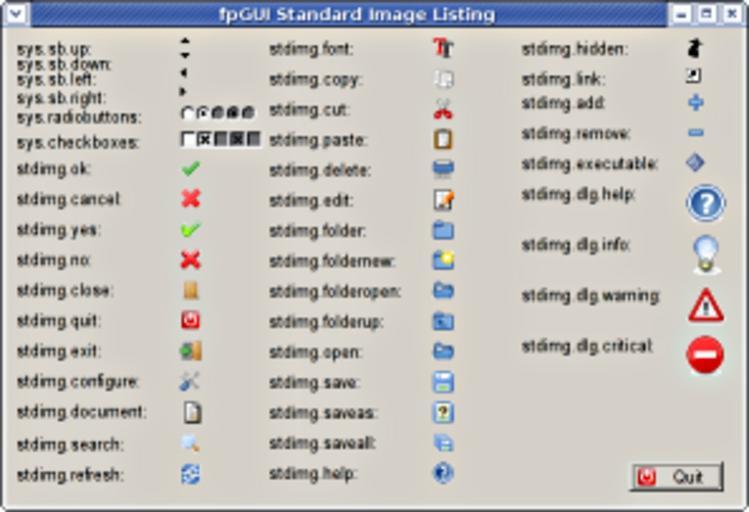Click the stdimg.refresh icon
This screenshot has width=749, height=512.
pyautogui.click(x=190, y=474)
